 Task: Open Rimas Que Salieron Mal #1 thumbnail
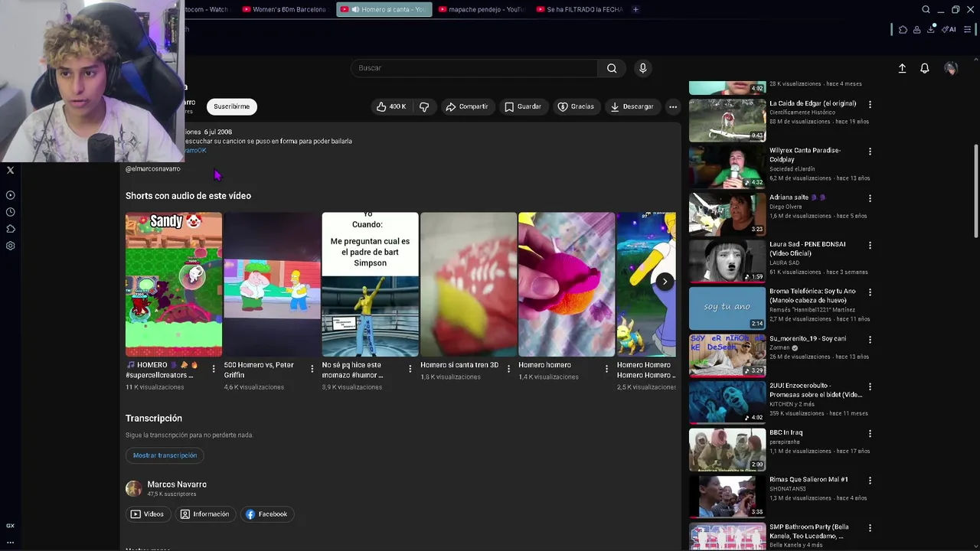point(727,496)
